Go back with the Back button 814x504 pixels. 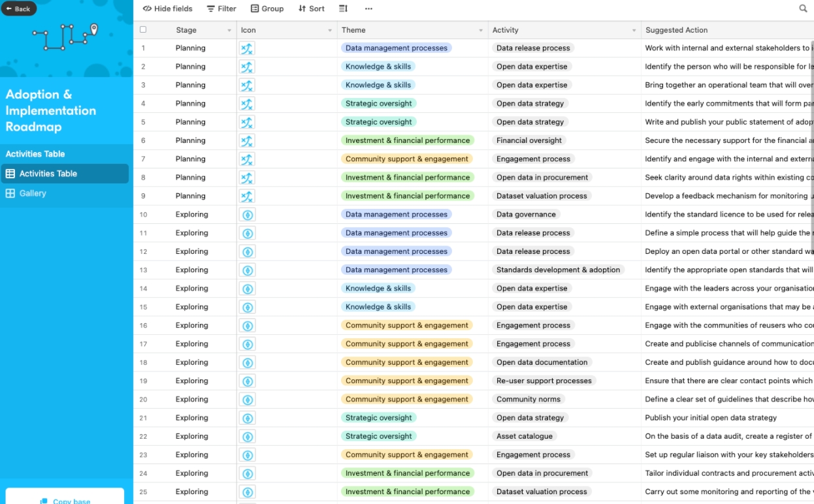point(18,8)
